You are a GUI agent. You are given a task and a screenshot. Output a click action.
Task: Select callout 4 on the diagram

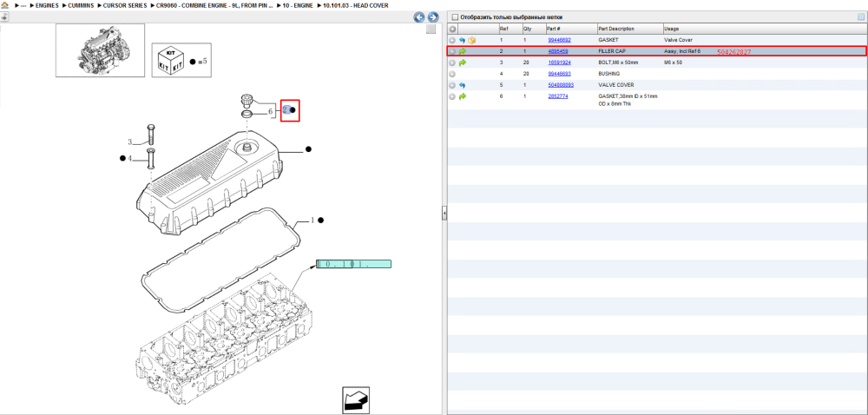pyautogui.click(x=130, y=159)
